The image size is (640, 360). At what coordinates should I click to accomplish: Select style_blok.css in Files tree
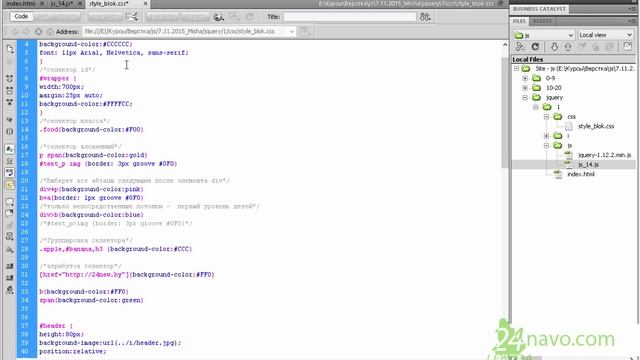click(x=596, y=126)
